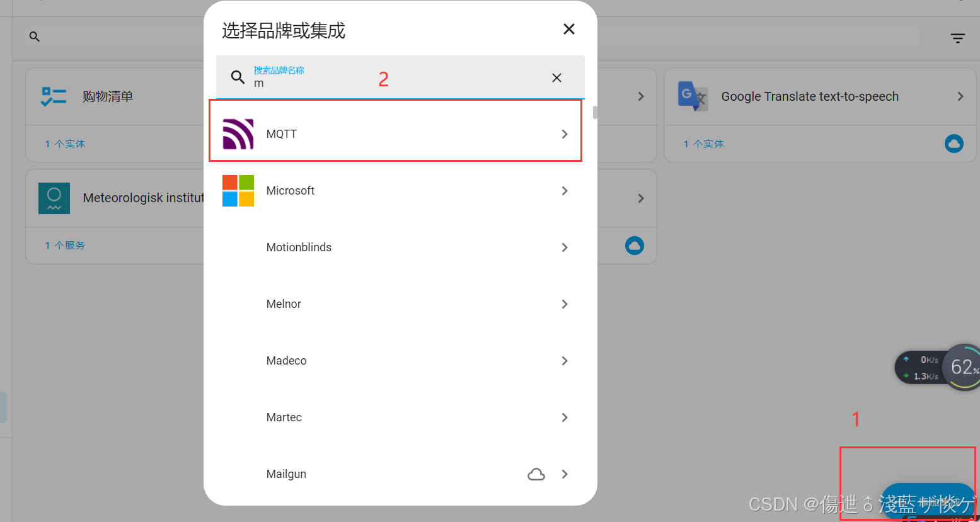Choose Microsoft from the brand list
This screenshot has width=980, height=522.
tap(395, 191)
